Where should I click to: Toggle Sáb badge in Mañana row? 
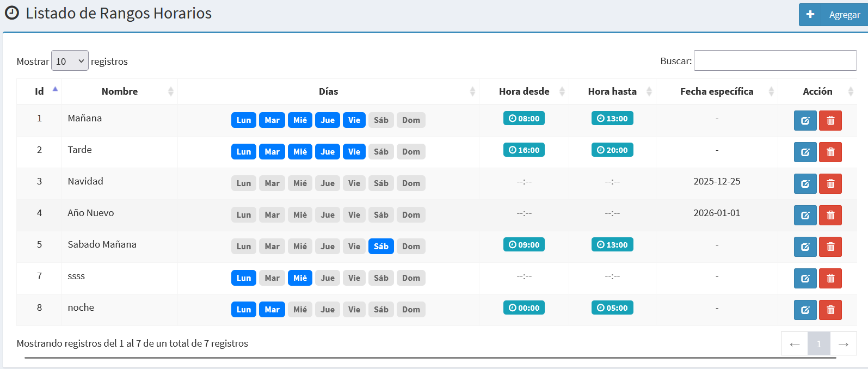(x=381, y=120)
